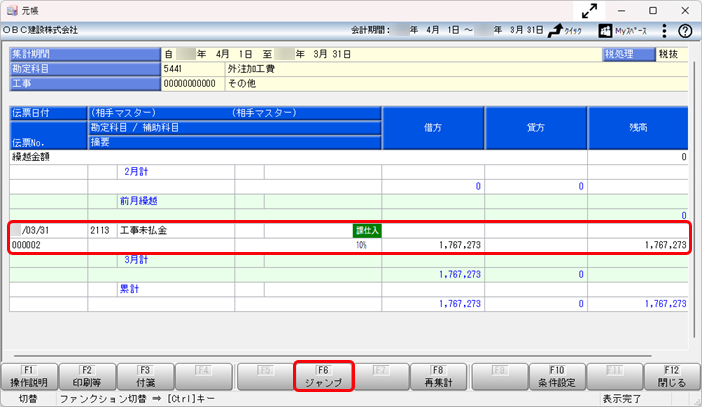Click F8 再集計 button
The height and width of the screenshot is (407, 702).
tap(438, 377)
